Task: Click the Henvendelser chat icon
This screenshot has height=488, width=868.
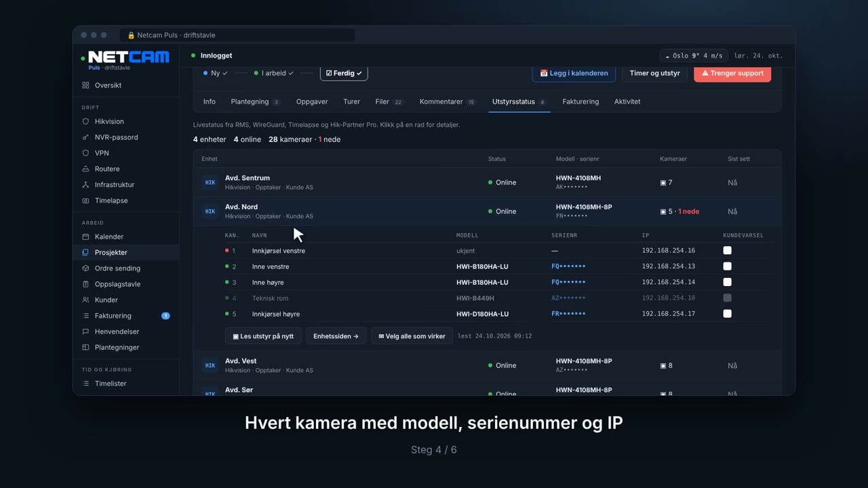Action: click(85, 331)
